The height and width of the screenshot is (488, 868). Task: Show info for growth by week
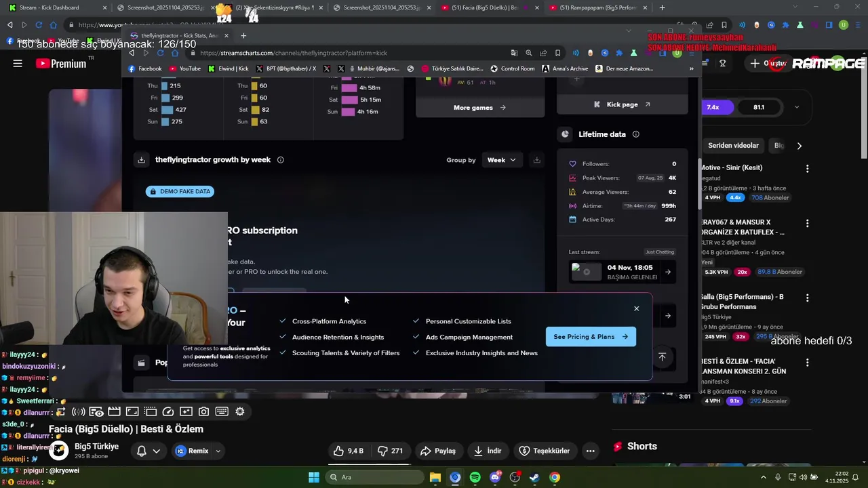(x=280, y=160)
